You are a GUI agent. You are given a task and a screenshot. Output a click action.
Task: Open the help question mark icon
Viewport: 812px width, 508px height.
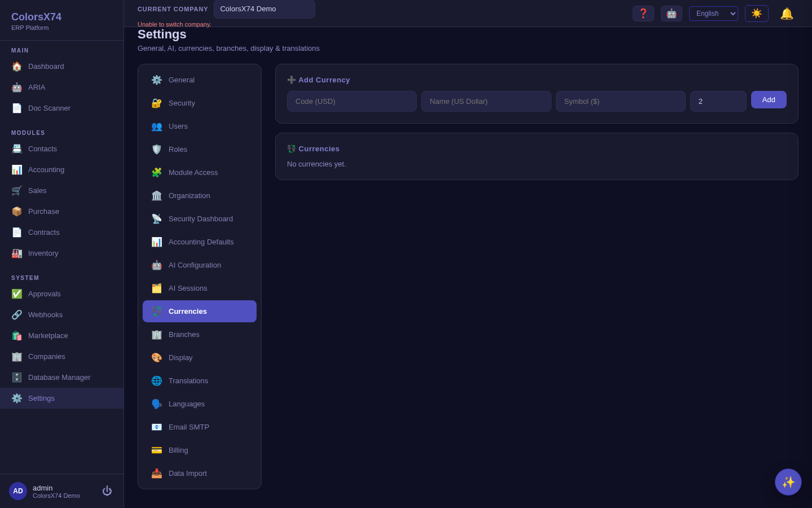pyautogui.click(x=643, y=14)
